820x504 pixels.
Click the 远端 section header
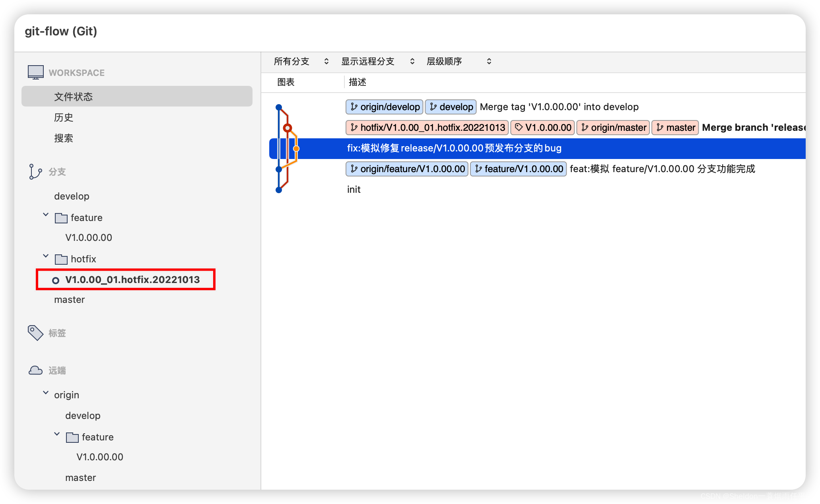pos(57,370)
